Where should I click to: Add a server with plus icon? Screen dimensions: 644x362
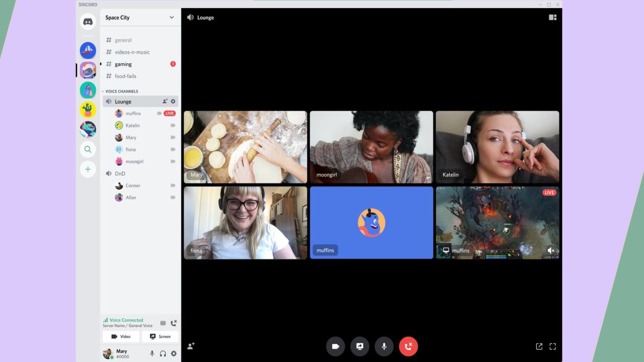point(88,169)
